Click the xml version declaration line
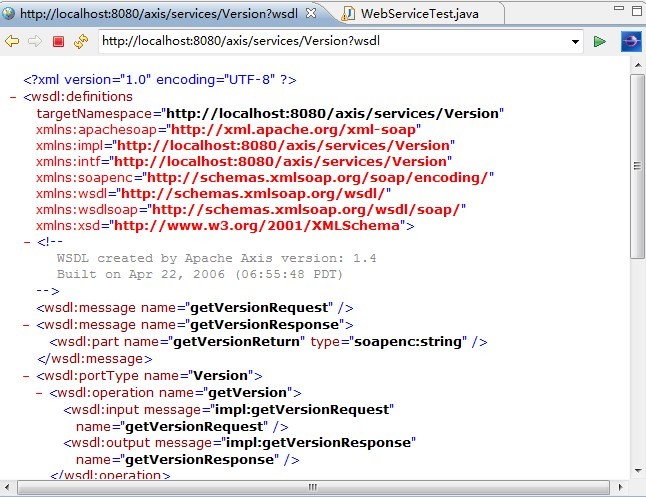 (160, 79)
